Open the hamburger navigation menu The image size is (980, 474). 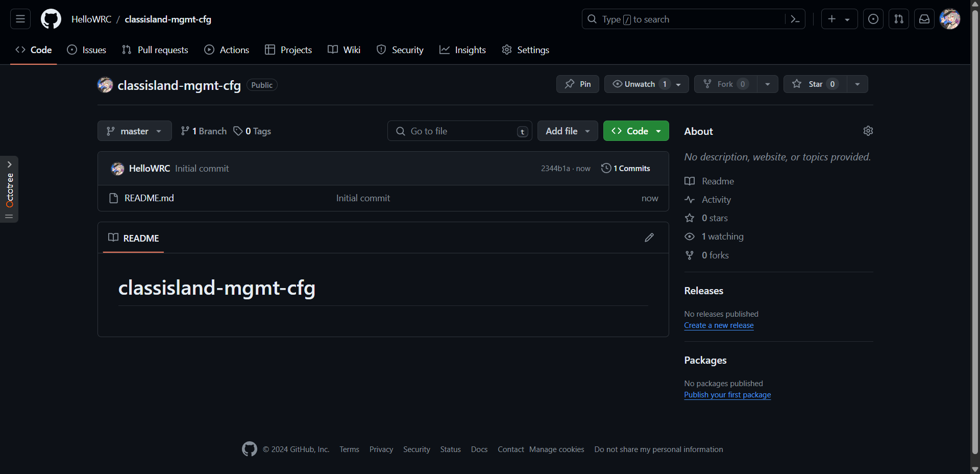[x=20, y=19]
